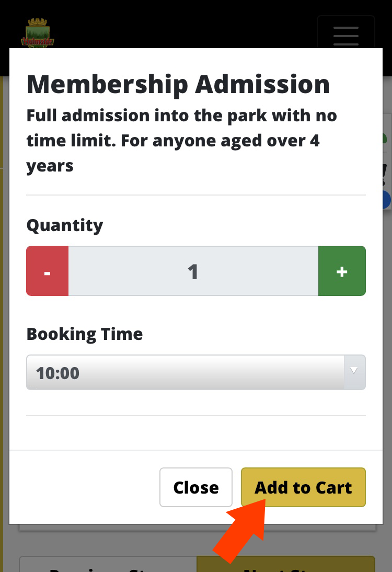Select the partially visible Next Step button

[286, 564]
